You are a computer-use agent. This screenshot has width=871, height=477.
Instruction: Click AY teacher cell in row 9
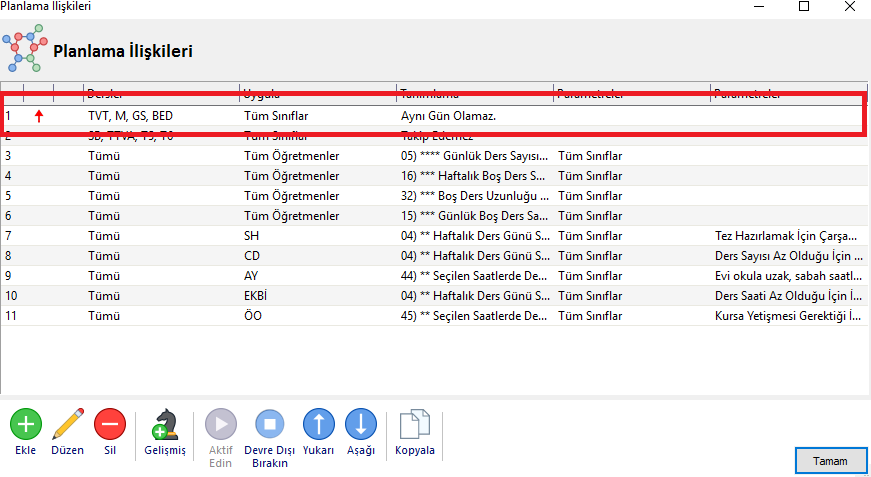click(x=251, y=276)
